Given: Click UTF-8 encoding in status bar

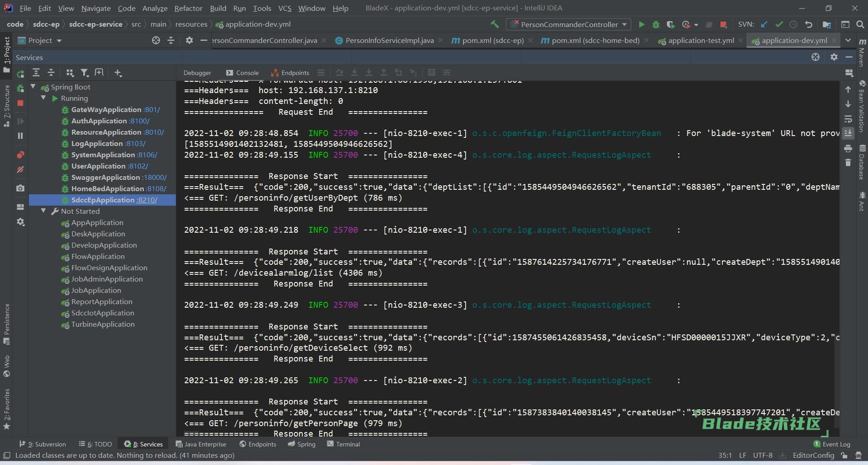Looking at the screenshot, I should coord(763,456).
